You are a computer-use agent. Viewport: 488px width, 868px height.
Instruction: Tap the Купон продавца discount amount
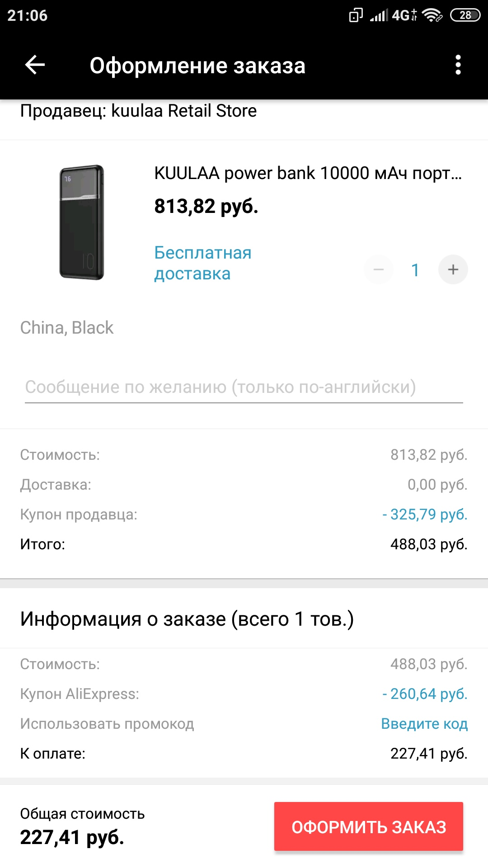425,514
